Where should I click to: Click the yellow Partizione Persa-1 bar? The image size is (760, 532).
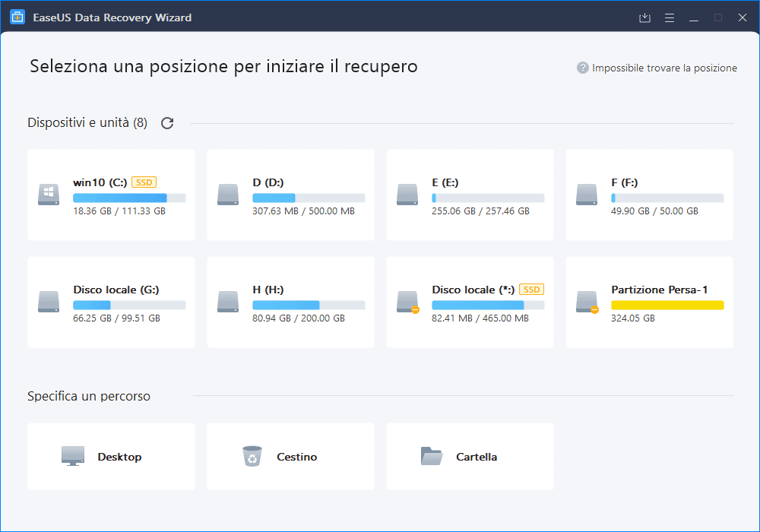(x=667, y=305)
